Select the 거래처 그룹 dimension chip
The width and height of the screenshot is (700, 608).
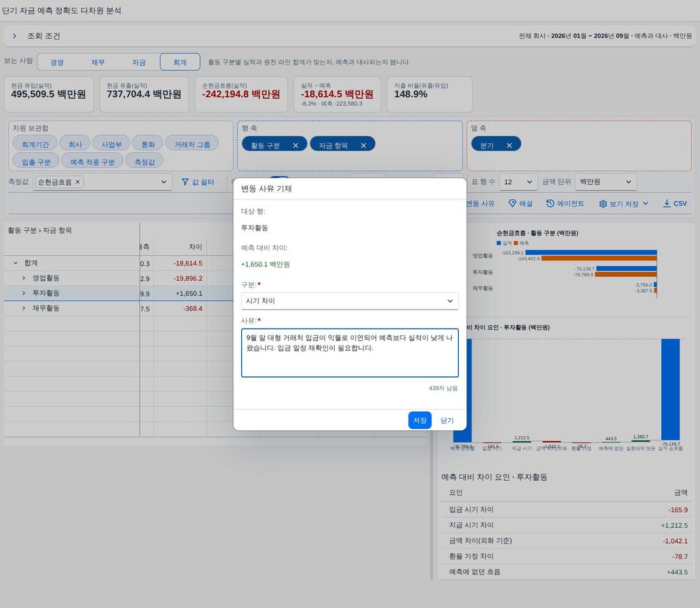[192, 145]
